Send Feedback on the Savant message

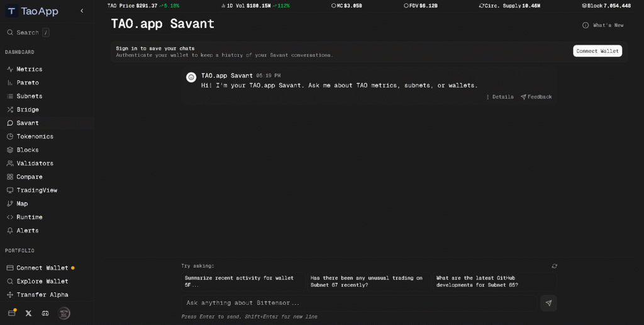tap(536, 97)
